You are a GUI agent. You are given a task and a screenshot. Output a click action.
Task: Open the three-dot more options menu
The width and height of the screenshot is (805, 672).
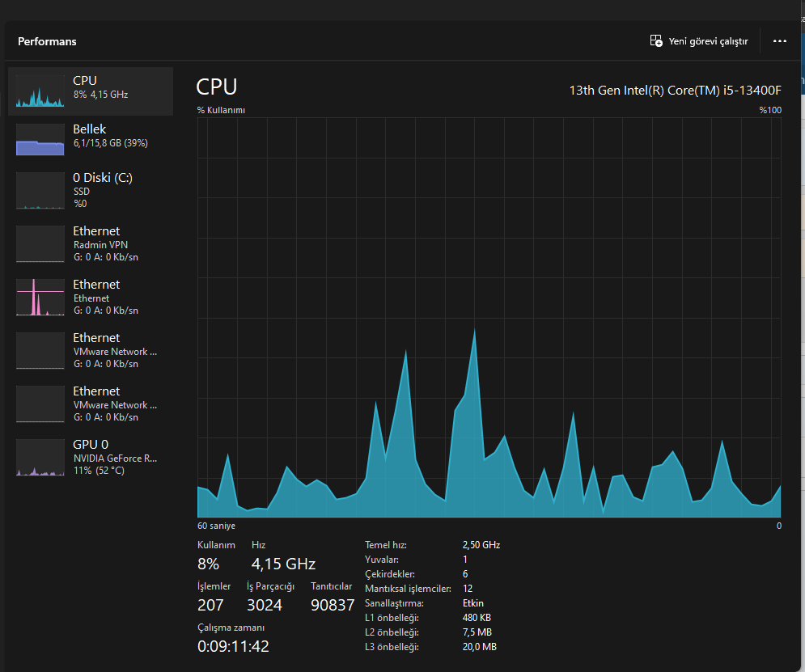[779, 41]
